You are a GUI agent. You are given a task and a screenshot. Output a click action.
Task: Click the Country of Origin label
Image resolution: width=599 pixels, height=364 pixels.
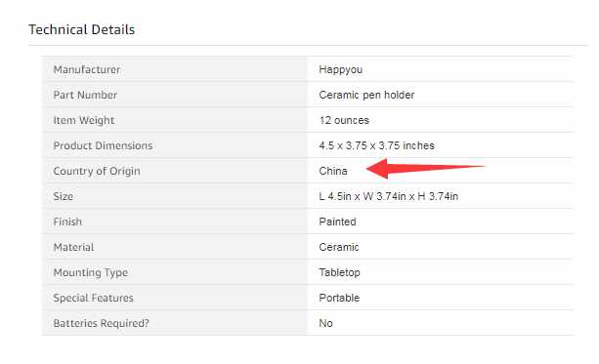pyautogui.click(x=97, y=172)
